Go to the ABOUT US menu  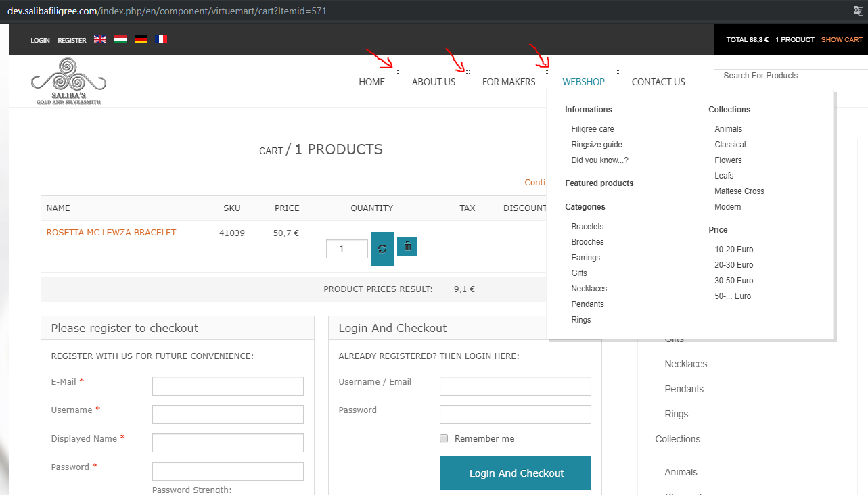coord(434,82)
